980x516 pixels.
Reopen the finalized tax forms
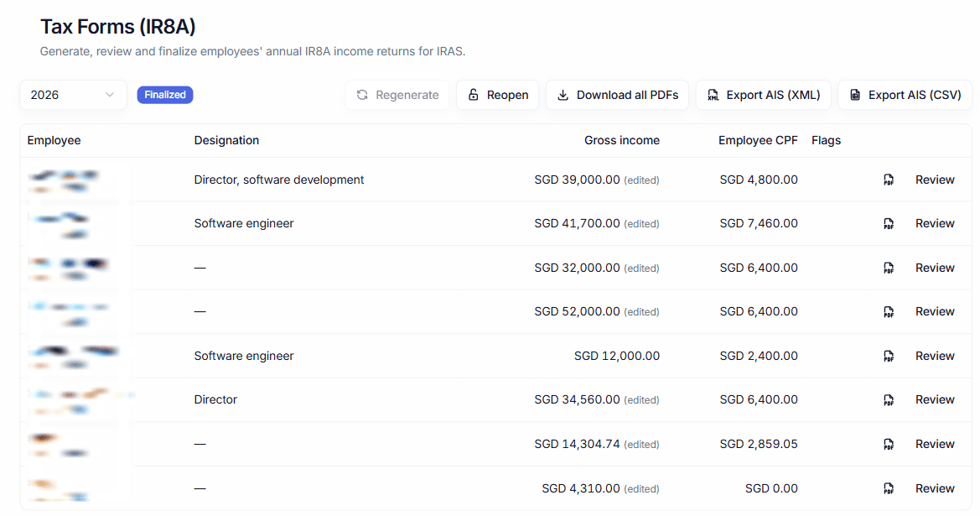(x=497, y=95)
